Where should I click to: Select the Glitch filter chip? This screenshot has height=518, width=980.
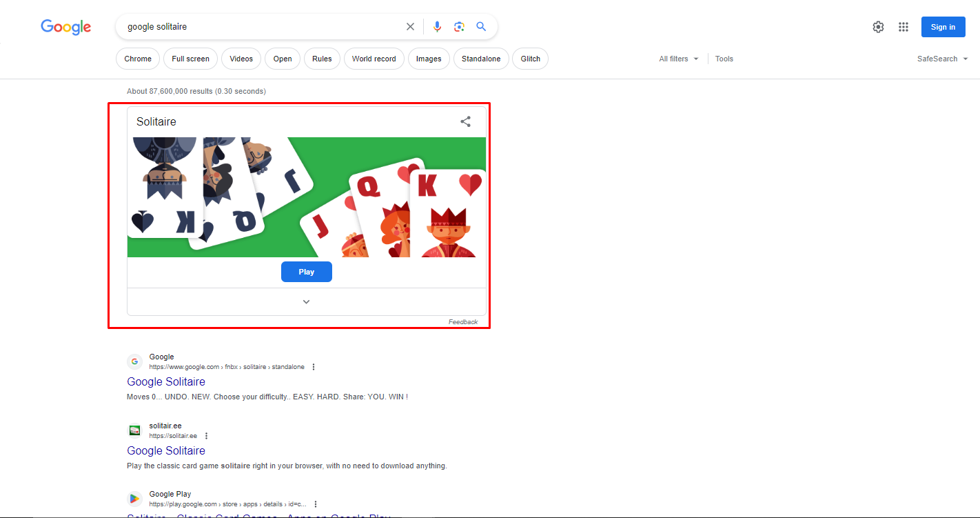pos(531,59)
